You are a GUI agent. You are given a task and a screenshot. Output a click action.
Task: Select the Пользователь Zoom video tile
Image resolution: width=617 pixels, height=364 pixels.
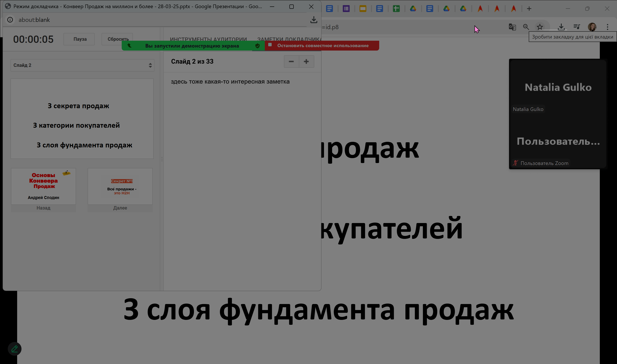coord(558,141)
